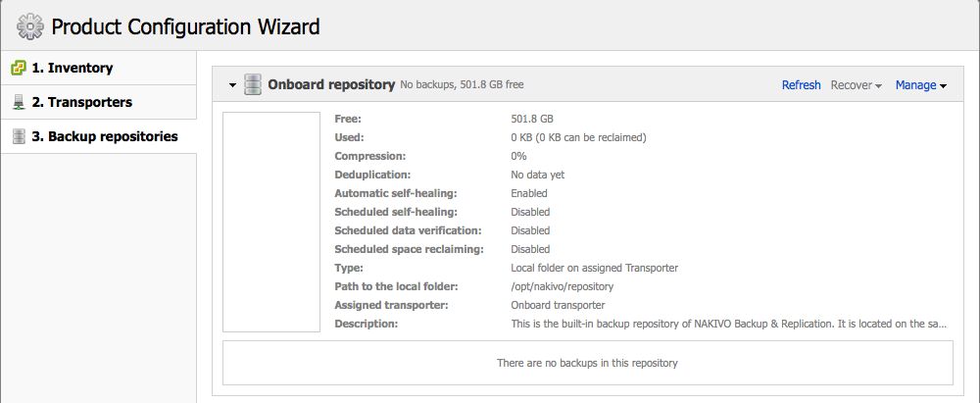Click the Automatic self-healing Enabled value
This screenshot has height=403, width=980.
coord(529,193)
